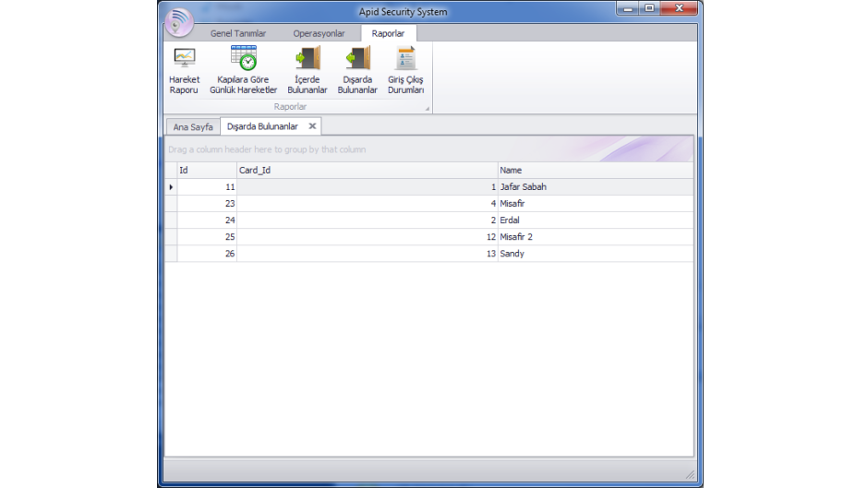Open the Dışarda Bulunanlar report icon

(x=357, y=71)
